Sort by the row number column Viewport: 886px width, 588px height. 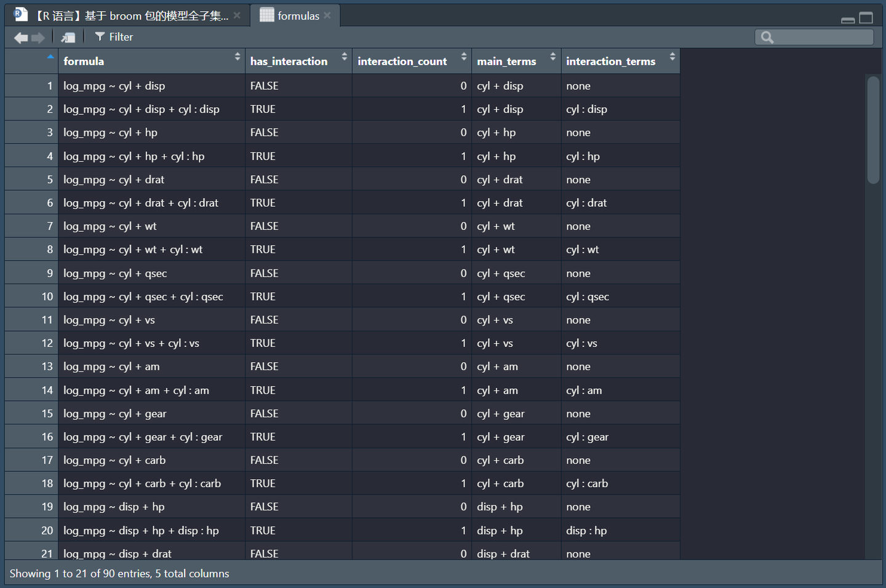pos(31,61)
